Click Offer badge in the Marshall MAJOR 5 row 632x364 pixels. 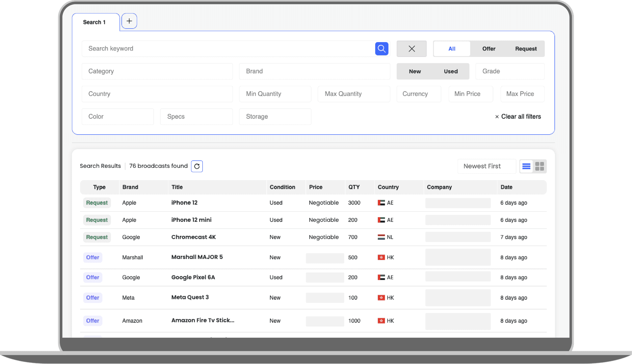[92, 257]
